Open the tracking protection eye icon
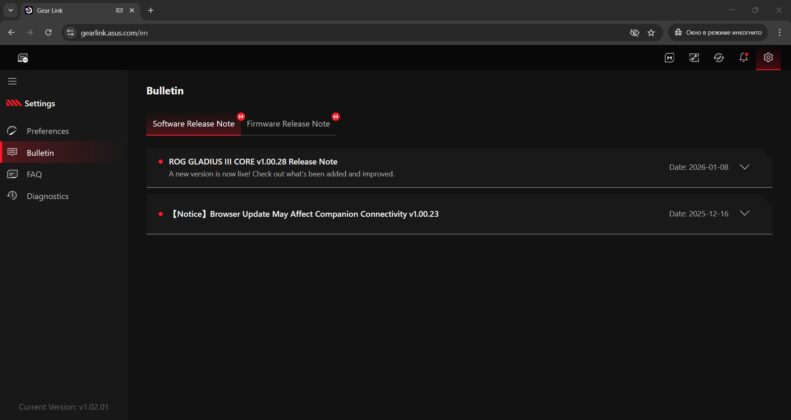The height and width of the screenshot is (420, 791). [634, 33]
